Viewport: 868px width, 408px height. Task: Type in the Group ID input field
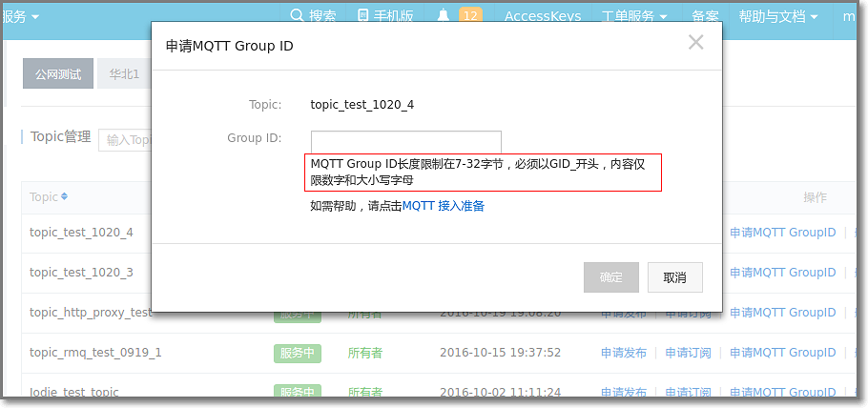click(405, 142)
